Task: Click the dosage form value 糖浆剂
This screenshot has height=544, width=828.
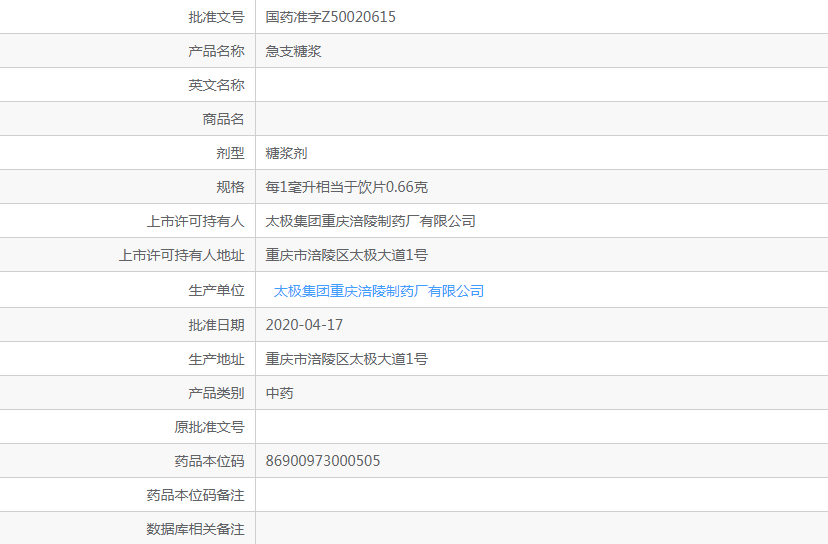Action: point(286,153)
